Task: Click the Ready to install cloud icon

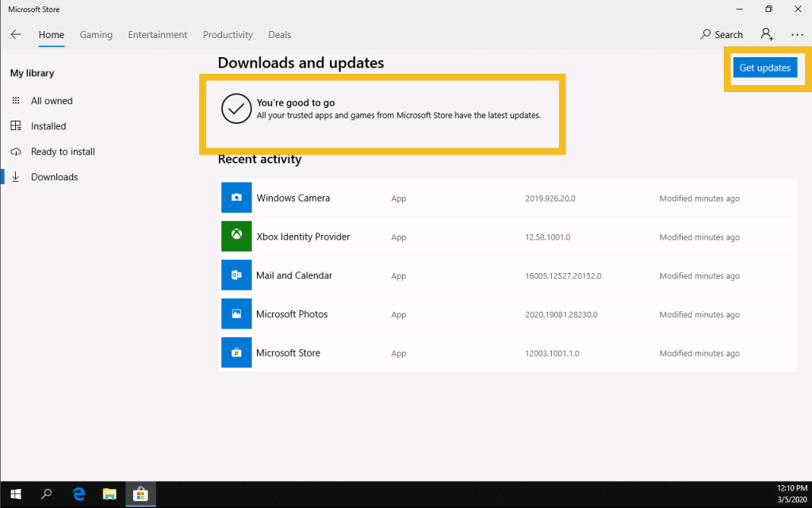Action: (16, 152)
